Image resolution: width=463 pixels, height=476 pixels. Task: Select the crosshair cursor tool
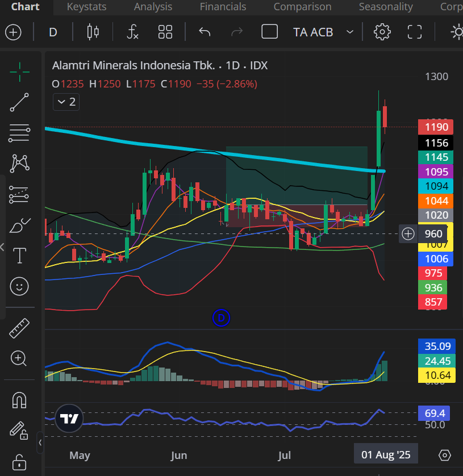click(19, 72)
